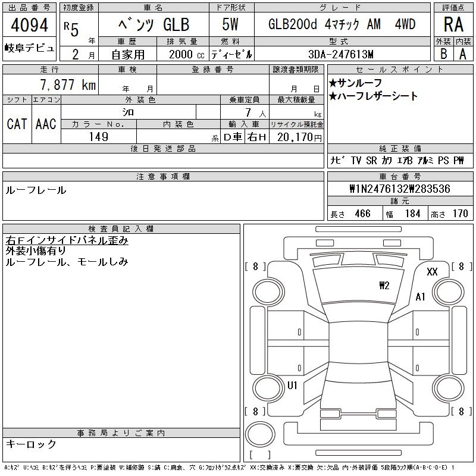Select the model code 3DA-247613M

342,54
